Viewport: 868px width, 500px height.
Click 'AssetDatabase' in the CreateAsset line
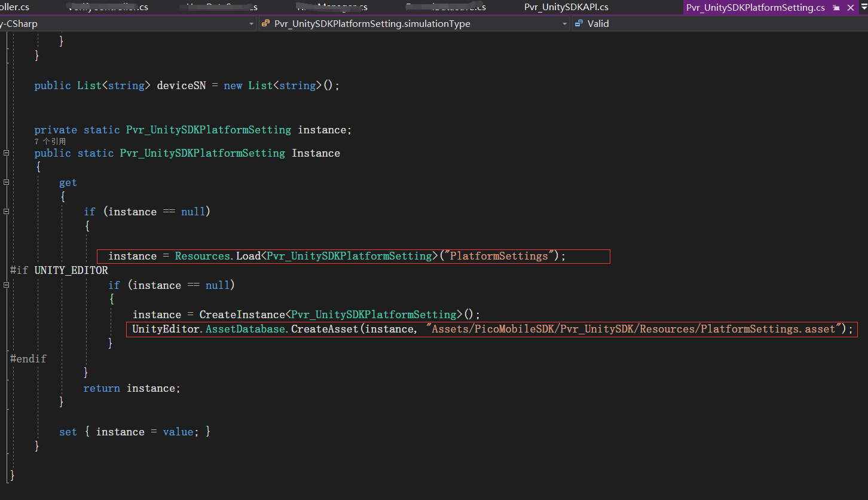click(x=245, y=329)
